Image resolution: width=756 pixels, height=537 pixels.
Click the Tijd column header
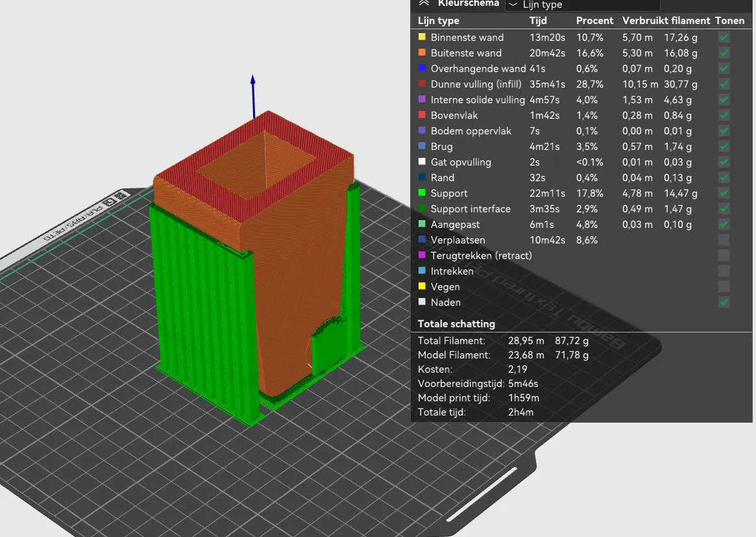pyautogui.click(x=538, y=20)
